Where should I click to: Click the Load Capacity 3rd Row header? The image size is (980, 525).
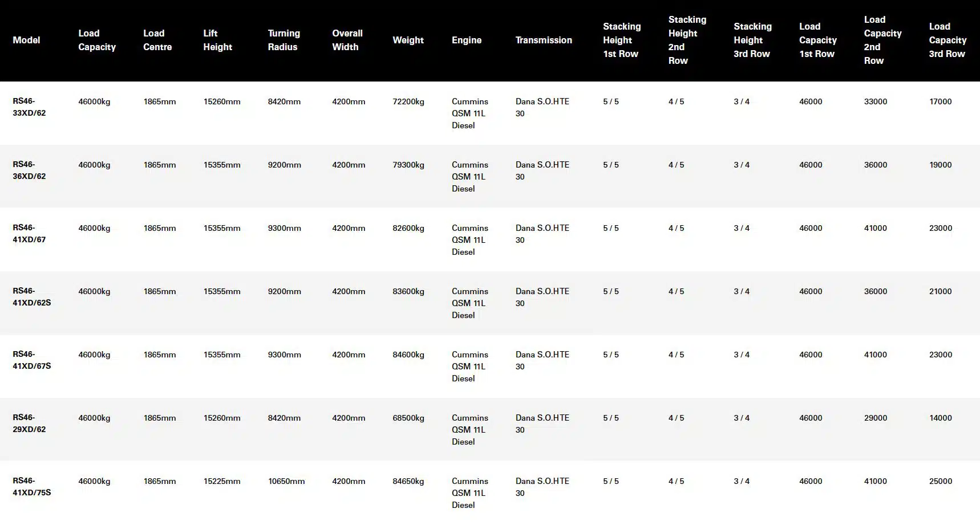click(947, 40)
